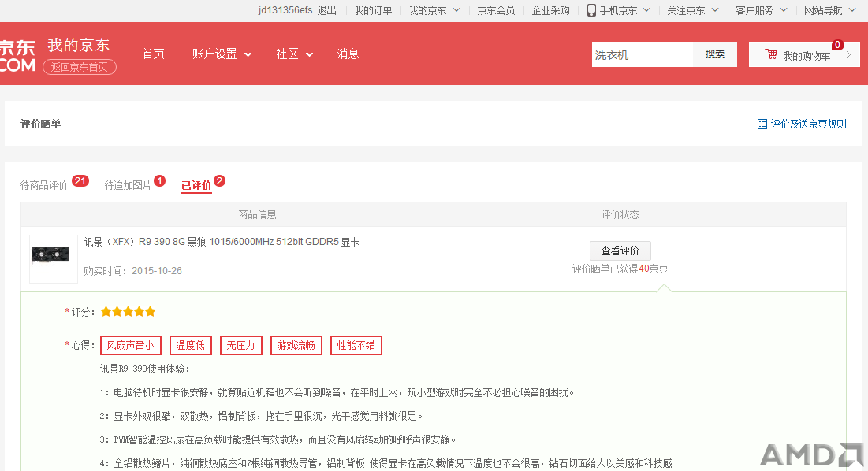
Task: Click the 风扇声音小 tag
Action: [131, 345]
